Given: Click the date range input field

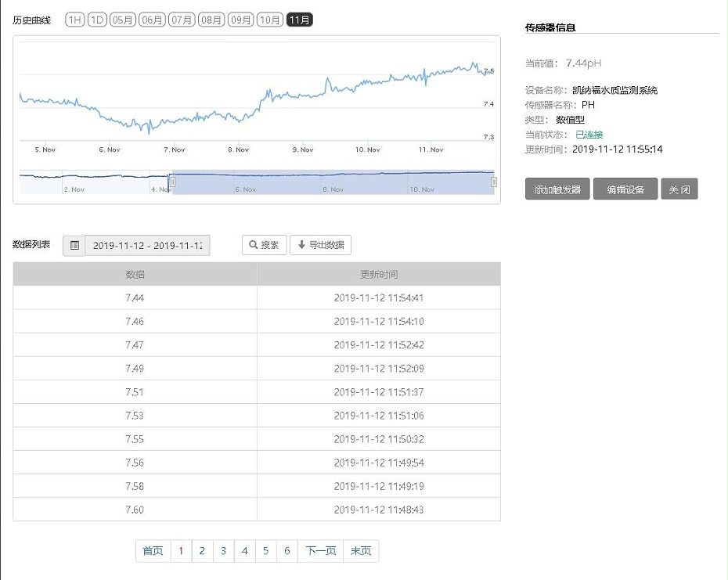Looking at the screenshot, I should (x=147, y=245).
